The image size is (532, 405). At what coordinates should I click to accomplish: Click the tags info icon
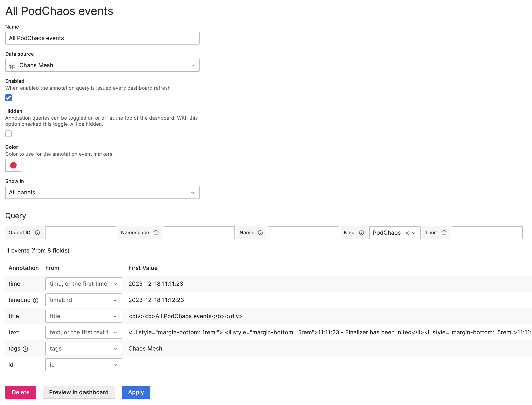25,349
